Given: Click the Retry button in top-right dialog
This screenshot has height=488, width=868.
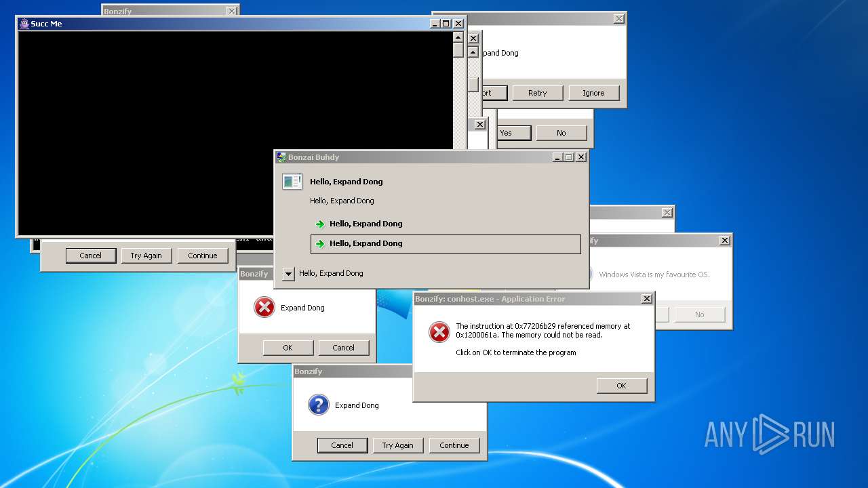Looking at the screenshot, I should coord(538,93).
